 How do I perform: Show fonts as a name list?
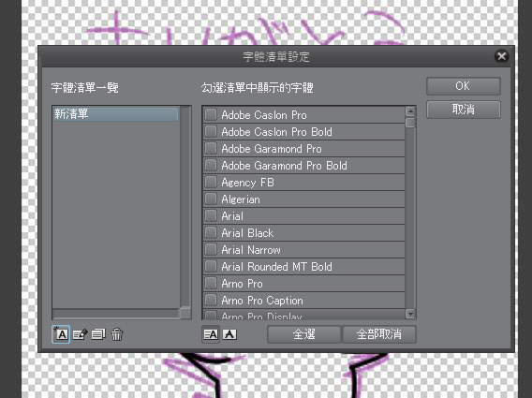click(x=211, y=334)
